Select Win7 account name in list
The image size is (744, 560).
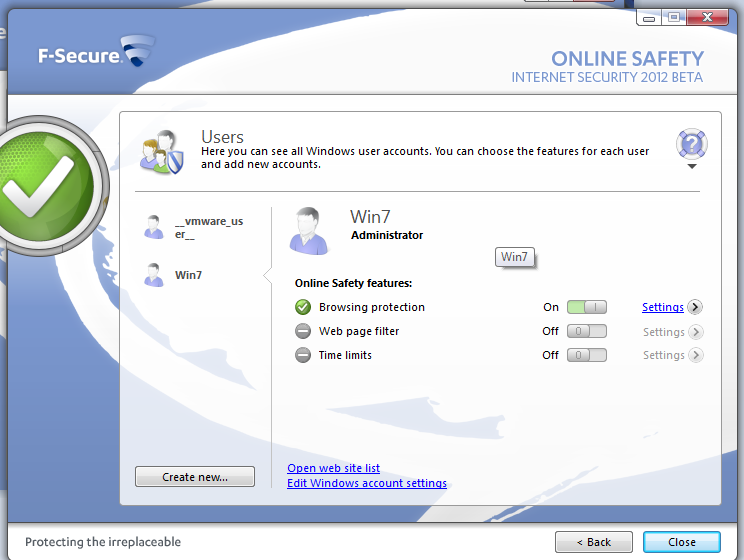(x=188, y=275)
